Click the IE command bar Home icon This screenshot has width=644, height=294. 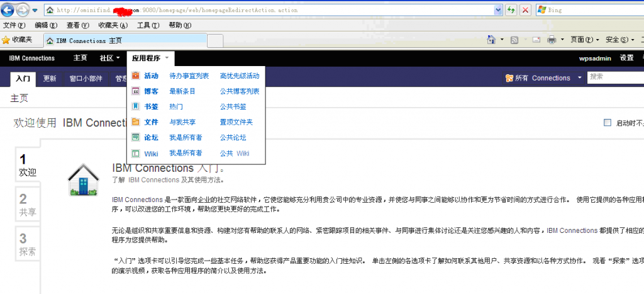pos(491,40)
